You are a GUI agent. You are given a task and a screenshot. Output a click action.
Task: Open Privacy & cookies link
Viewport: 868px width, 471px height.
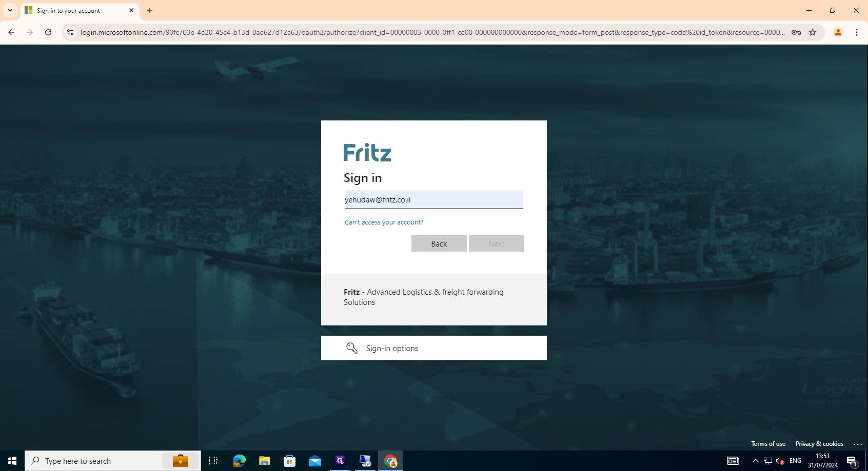pyautogui.click(x=819, y=444)
